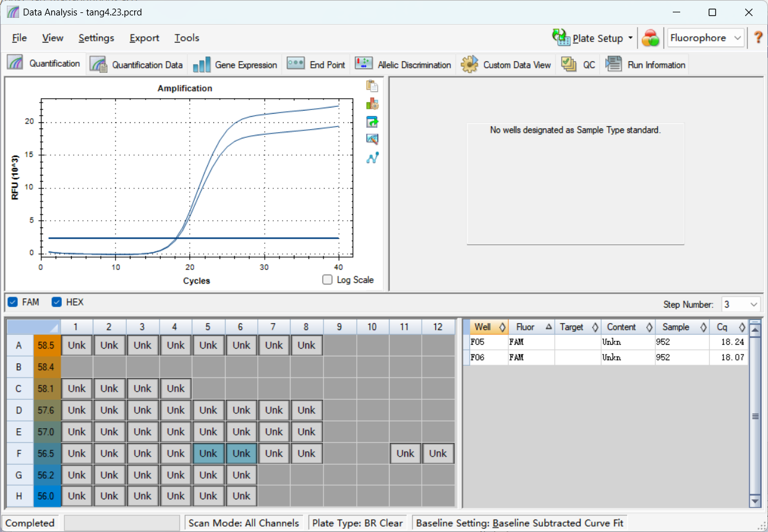The height and width of the screenshot is (532, 768).
Task: Select row B header with 58.4 temperature
Action: (x=33, y=367)
